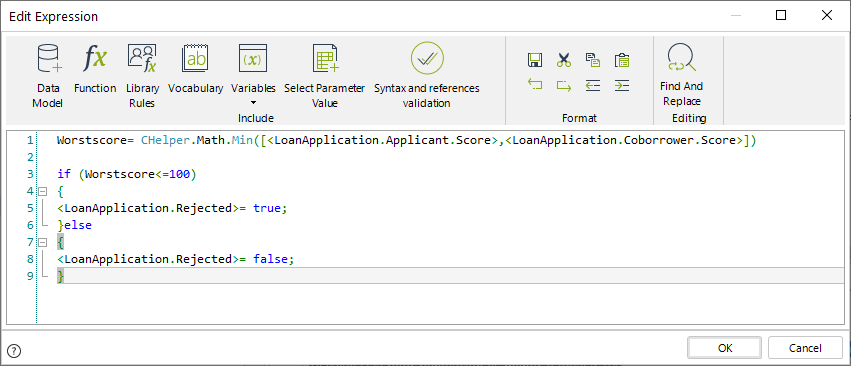The height and width of the screenshot is (366, 851).
Task: Open Find And Replace
Action: pyautogui.click(x=682, y=75)
